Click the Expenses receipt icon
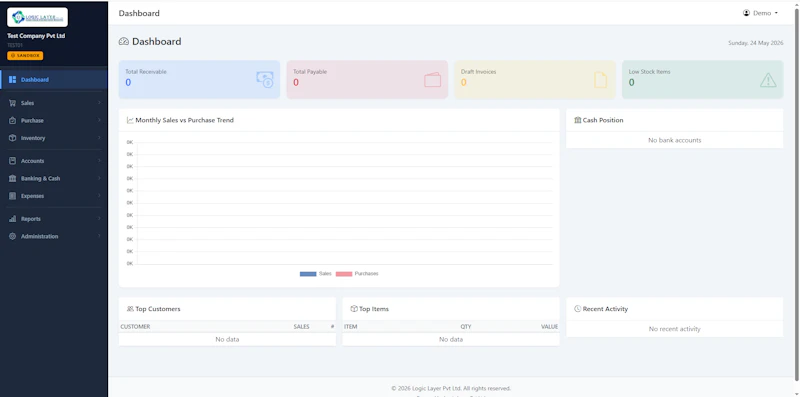Viewport: 800px width, 397px height. pos(13,196)
